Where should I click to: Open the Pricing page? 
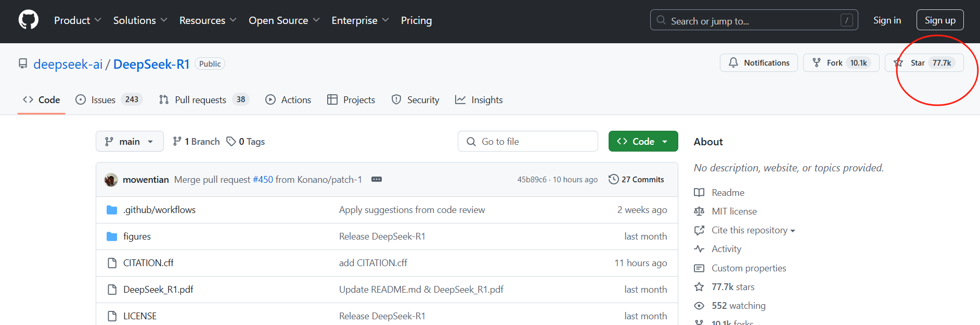[416, 20]
